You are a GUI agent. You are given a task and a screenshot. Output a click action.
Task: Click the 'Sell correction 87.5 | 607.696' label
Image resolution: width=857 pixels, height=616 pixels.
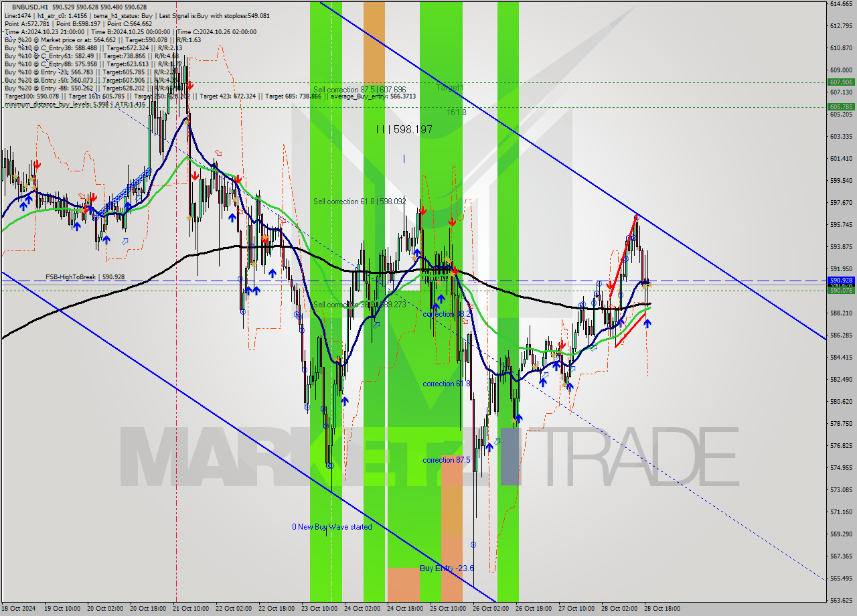[360, 89]
